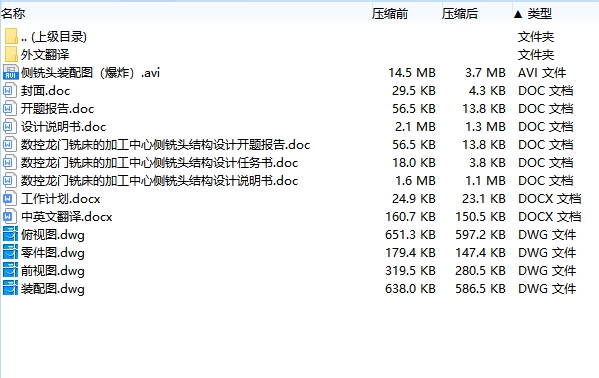Screen dimensions: 599x378
Task: Select file name 封面.doc
Action: (x=45, y=91)
